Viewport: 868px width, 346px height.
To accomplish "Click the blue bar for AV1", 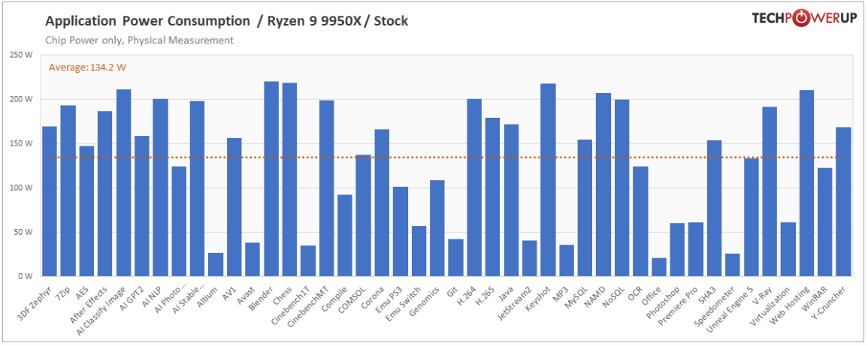I will [234, 207].
